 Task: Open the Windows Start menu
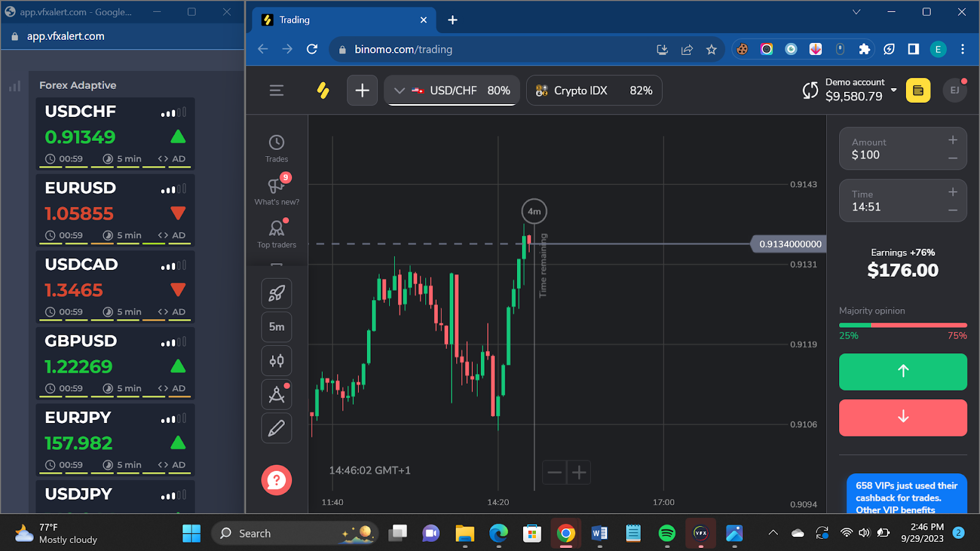coord(191,533)
